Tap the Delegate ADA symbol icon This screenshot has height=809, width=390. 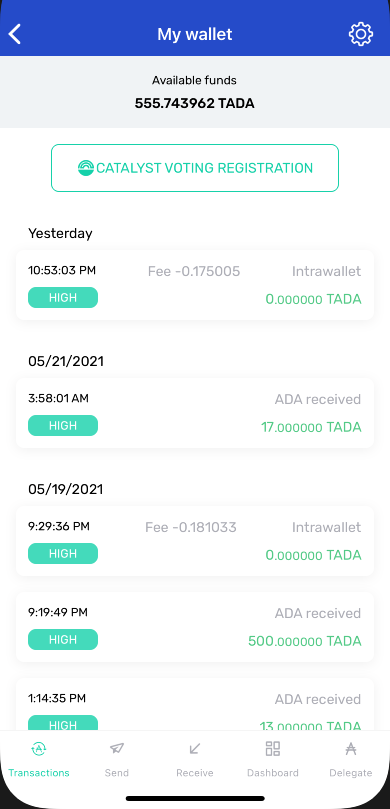[351, 749]
